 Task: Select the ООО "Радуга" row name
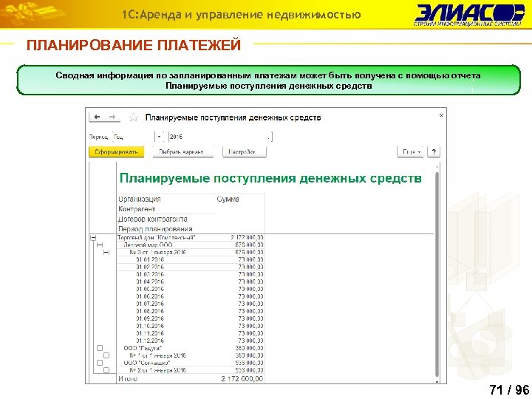click(143, 348)
